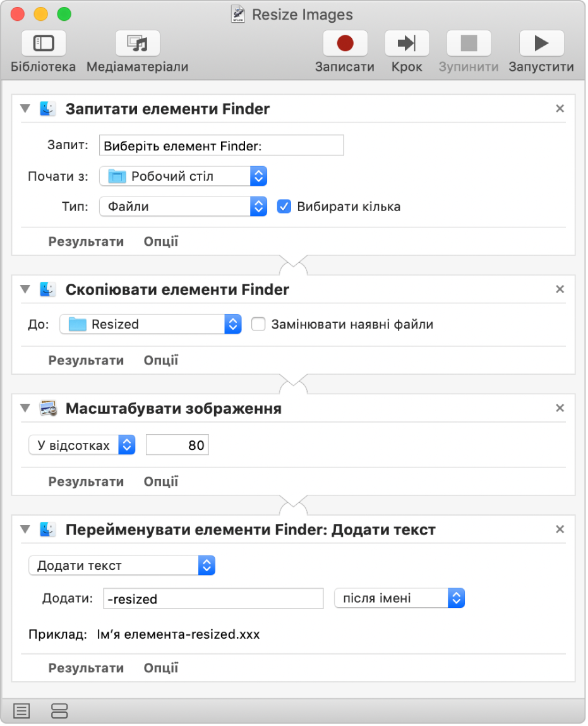Collapse the Запитати елементи Finder action

25,109
